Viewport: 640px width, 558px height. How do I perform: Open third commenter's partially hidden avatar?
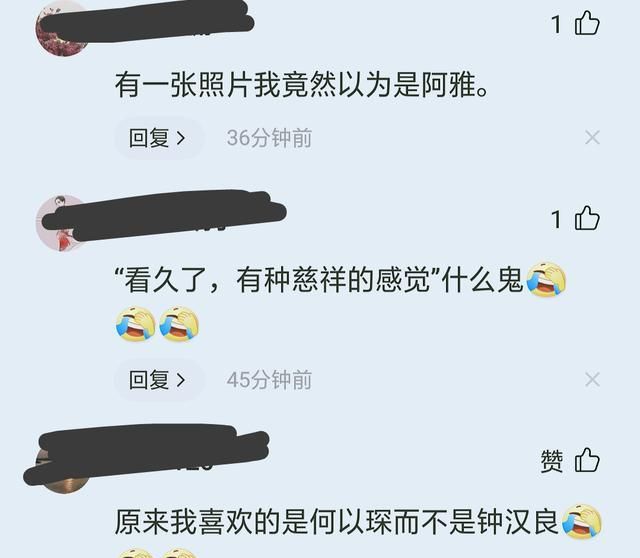coord(63,465)
